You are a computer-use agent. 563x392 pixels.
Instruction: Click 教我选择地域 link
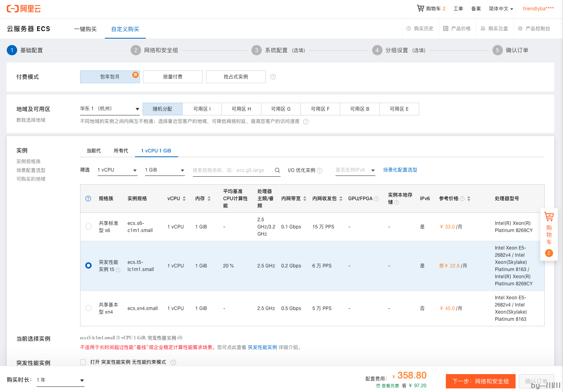coord(31,120)
